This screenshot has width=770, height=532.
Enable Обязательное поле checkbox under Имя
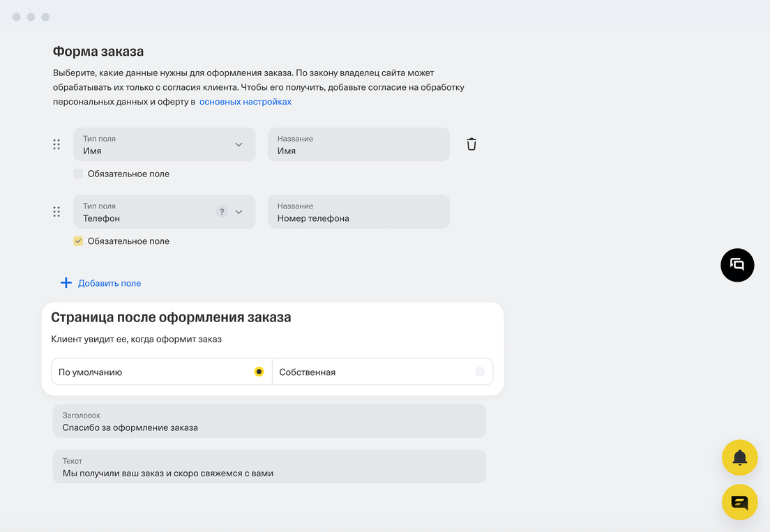point(78,174)
